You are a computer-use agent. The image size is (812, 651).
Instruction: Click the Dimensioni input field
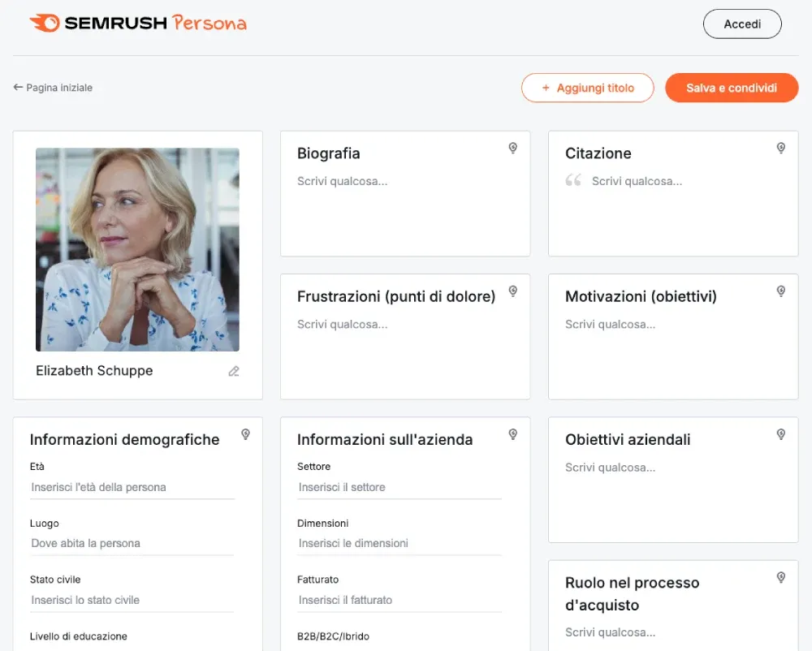pyautogui.click(x=400, y=543)
